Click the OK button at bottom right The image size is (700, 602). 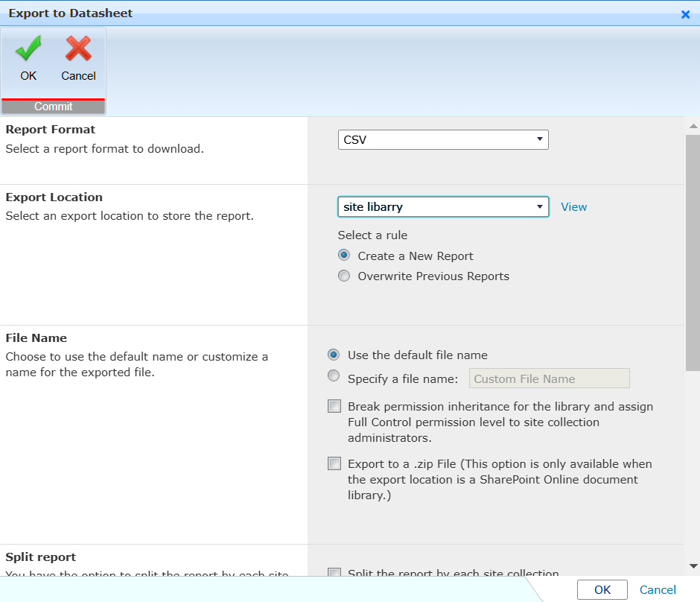point(602,589)
